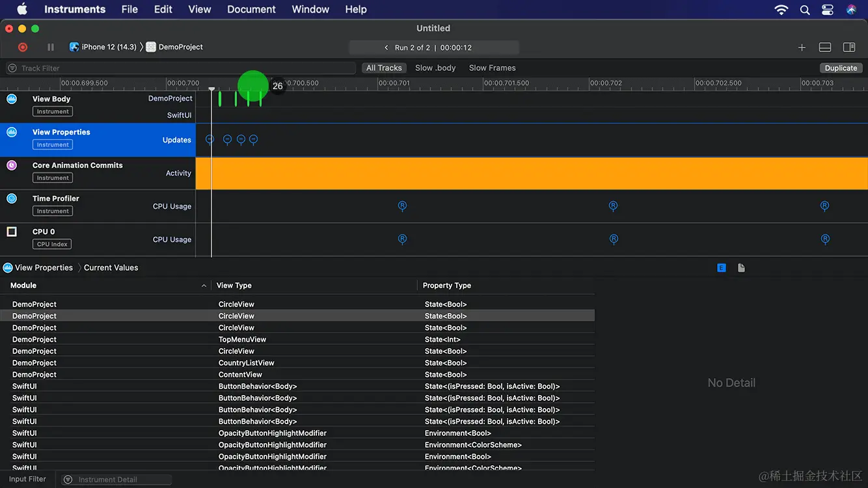Viewport: 868px width, 488px height.
Task: Select the All Tracks filter
Action: 384,68
